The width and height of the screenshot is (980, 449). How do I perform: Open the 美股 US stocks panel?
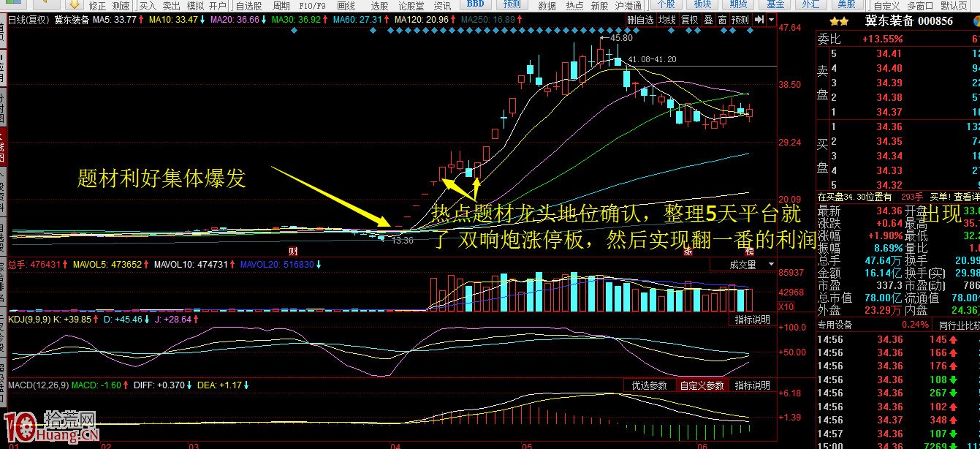click(x=846, y=5)
